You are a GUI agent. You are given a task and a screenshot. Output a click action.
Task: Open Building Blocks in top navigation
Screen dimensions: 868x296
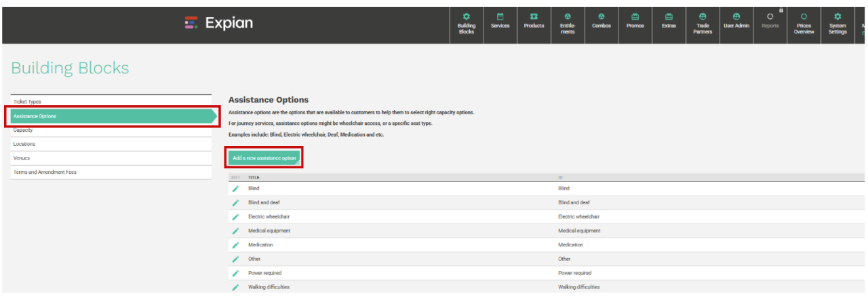(466, 25)
